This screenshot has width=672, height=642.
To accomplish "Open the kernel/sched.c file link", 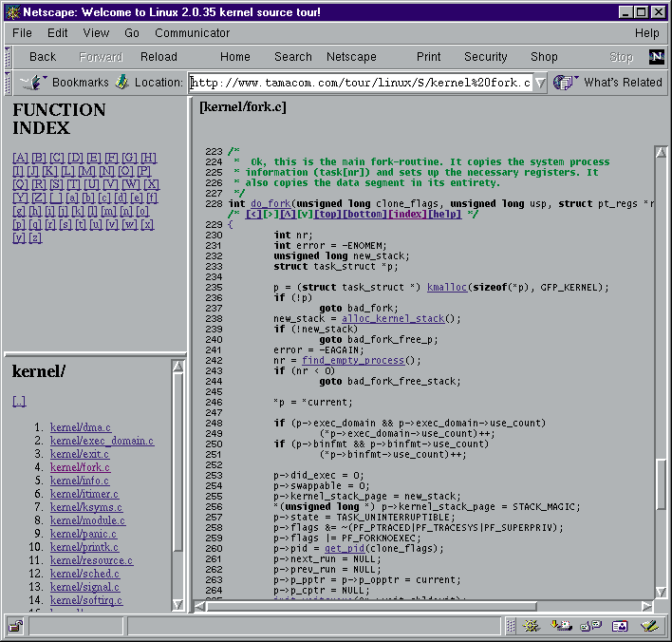I will (x=84, y=574).
